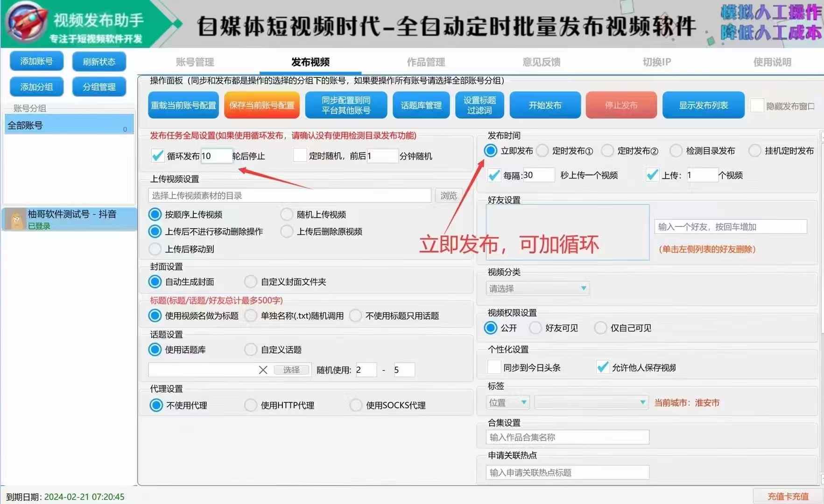Click 添加账号 button
The image size is (824, 504).
36,62
